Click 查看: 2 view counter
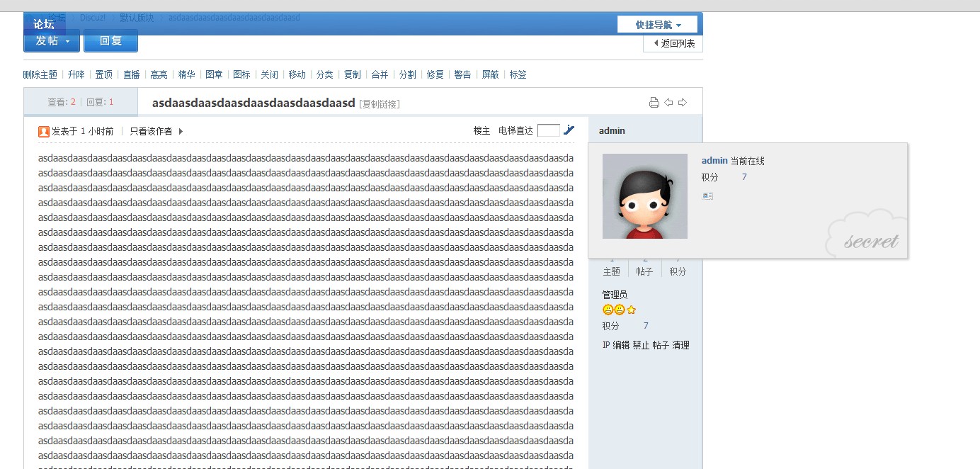 click(x=62, y=102)
